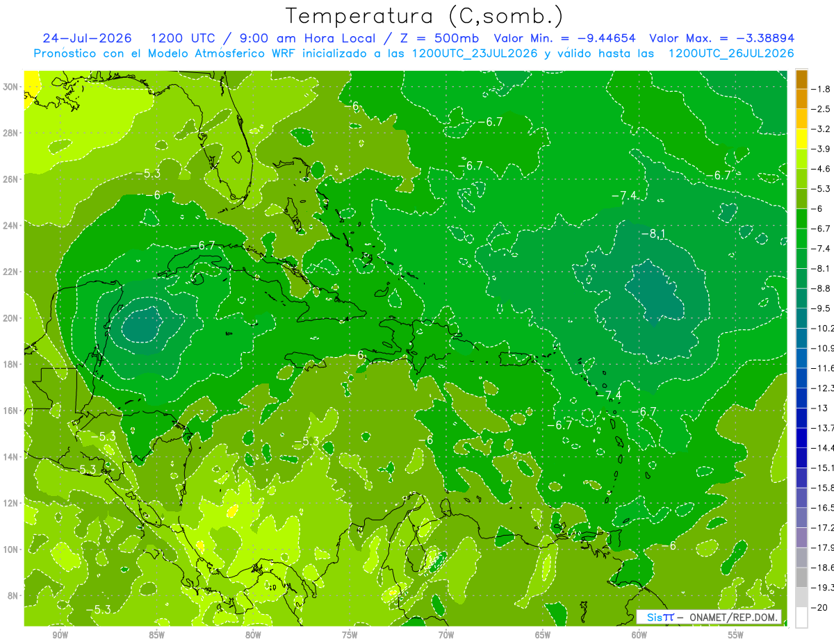Click the 65W longitude axis label
Screen dimensions: 834x644
click(543, 636)
